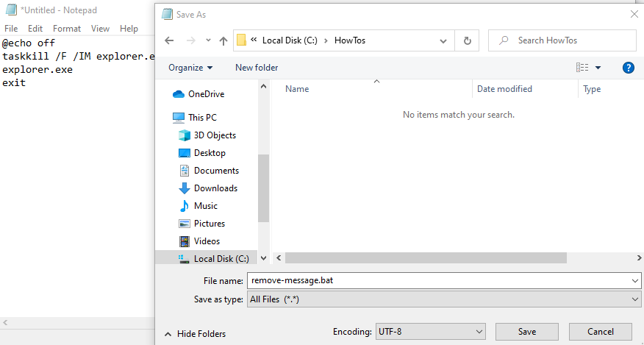Open Help with the question mark icon
Viewport: 644px width, 345px height.
(629, 68)
